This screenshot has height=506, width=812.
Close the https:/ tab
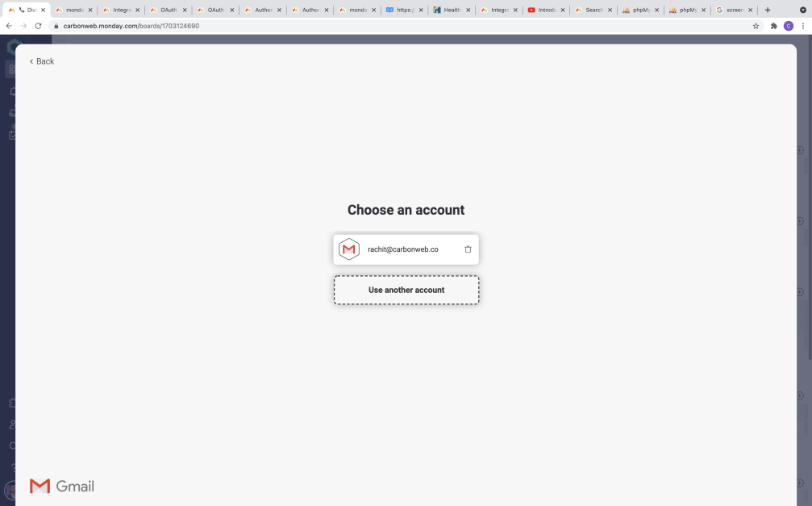point(421,10)
